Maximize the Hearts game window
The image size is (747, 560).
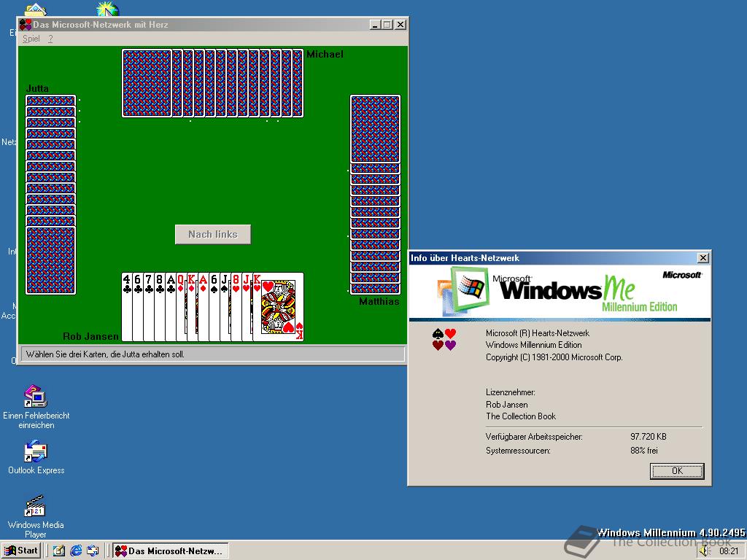coord(387,24)
